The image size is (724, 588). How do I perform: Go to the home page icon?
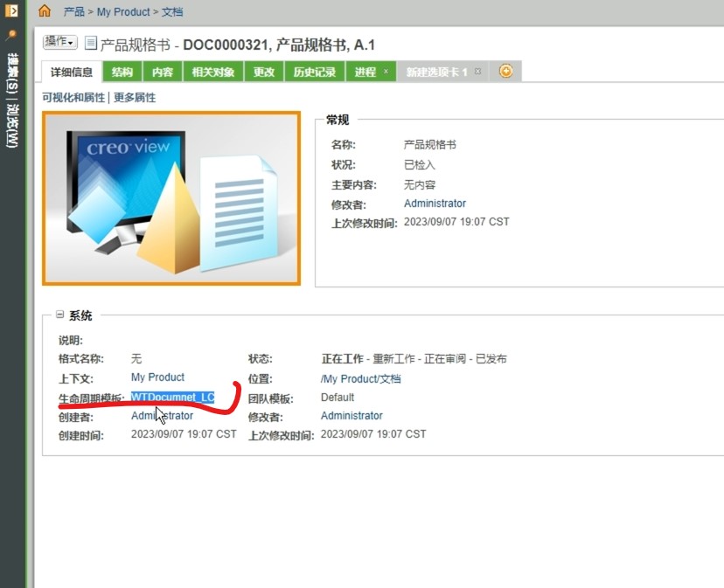[45, 10]
